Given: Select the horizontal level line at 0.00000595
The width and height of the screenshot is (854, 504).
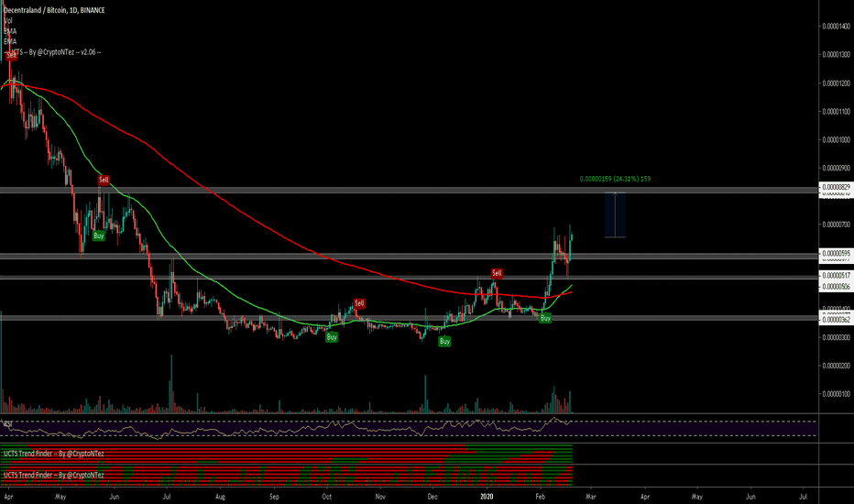Looking at the screenshot, I should click(409, 256).
